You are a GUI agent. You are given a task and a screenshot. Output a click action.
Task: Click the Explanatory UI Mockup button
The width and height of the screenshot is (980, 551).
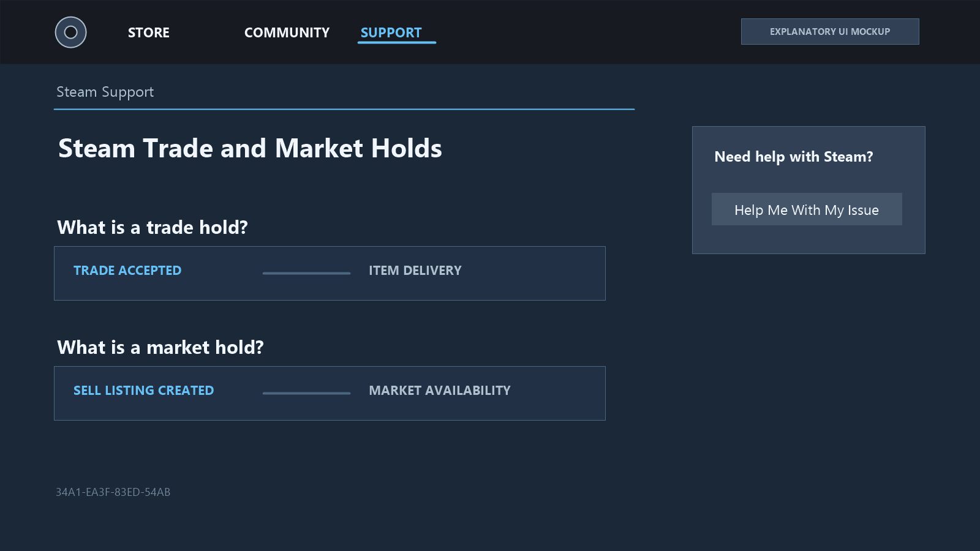(x=830, y=31)
